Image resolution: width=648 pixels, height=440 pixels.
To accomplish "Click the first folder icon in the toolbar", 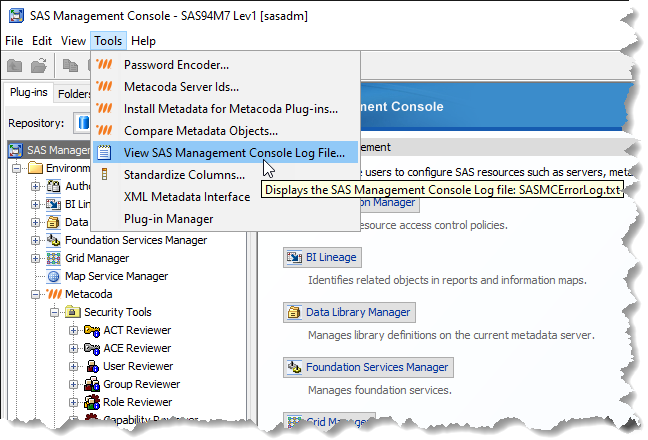I will 14,65.
